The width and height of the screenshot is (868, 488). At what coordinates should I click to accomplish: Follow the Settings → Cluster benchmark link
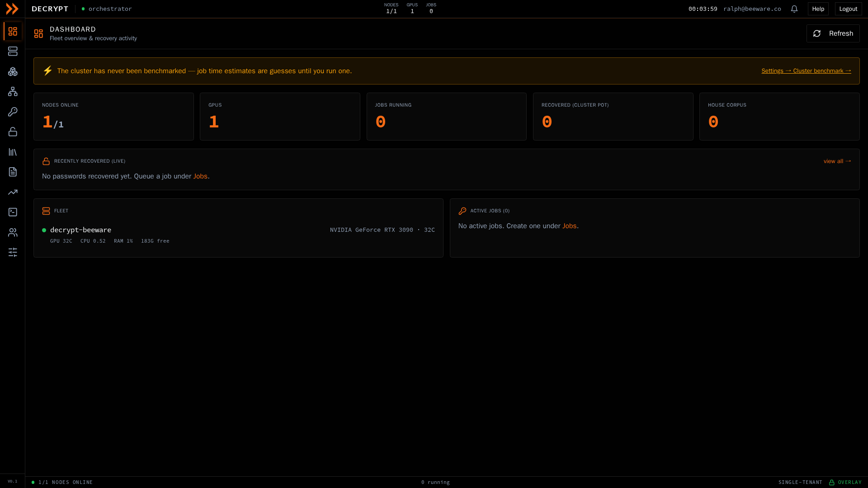(x=806, y=71)
